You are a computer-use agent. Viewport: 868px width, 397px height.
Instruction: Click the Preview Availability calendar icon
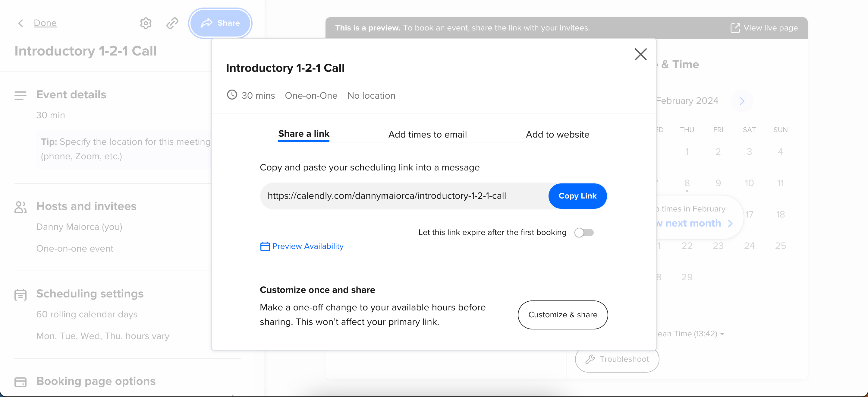pyautogui.click(x=265, y=246)
